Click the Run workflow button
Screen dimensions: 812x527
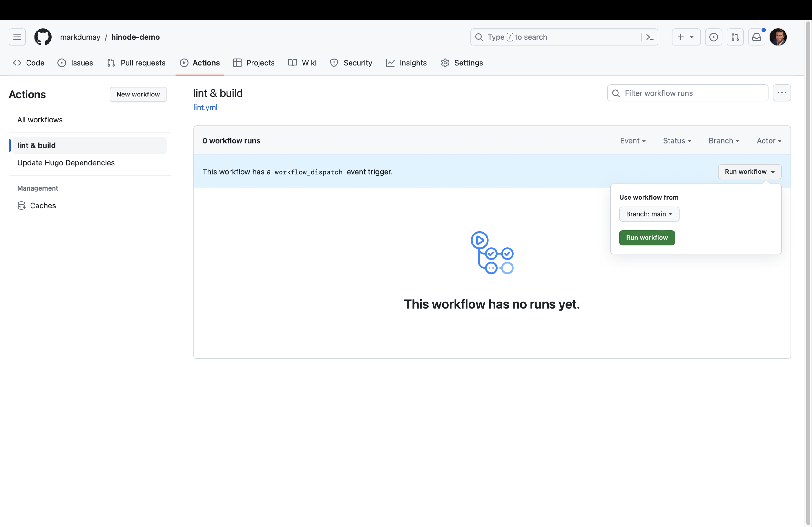[647, 237]
